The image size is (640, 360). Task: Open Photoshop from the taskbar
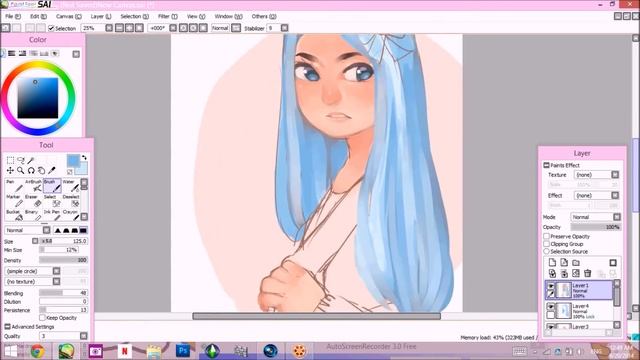click(183, 351)
